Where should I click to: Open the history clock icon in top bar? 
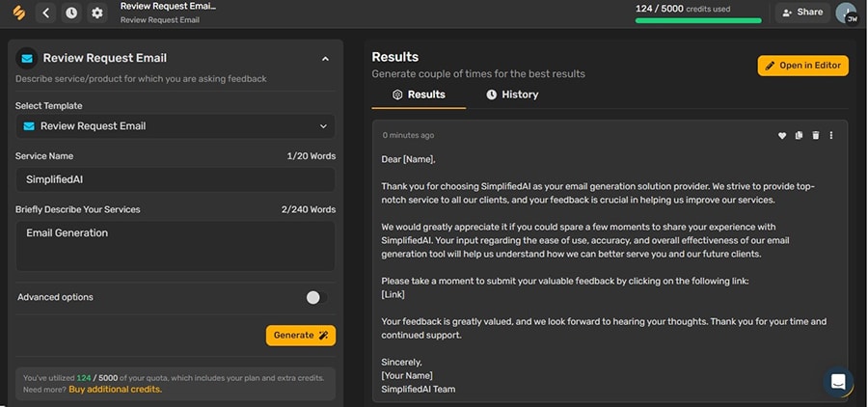pos(71,13)
